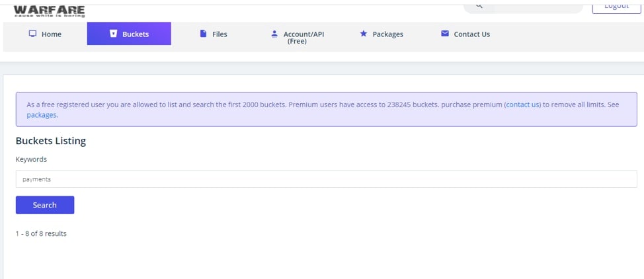This screenshot has height=279, width=644.
Task: Open the Contact Us menu label
Action: click(472, 34)
